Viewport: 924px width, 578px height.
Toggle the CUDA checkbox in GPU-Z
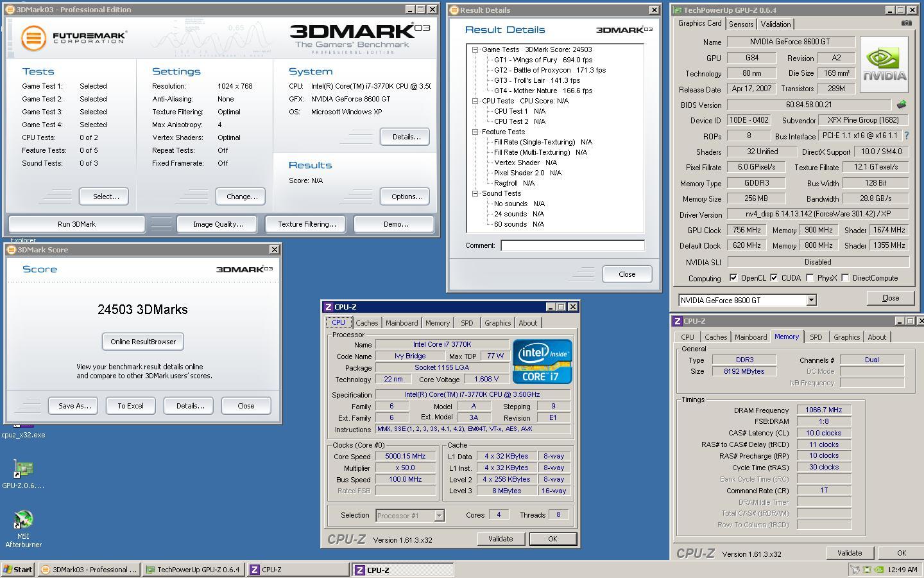pos(774,278)
